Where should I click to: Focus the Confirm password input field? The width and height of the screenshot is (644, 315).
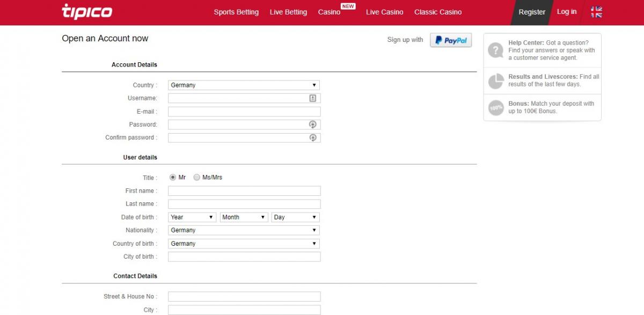(x=244, y=138)
